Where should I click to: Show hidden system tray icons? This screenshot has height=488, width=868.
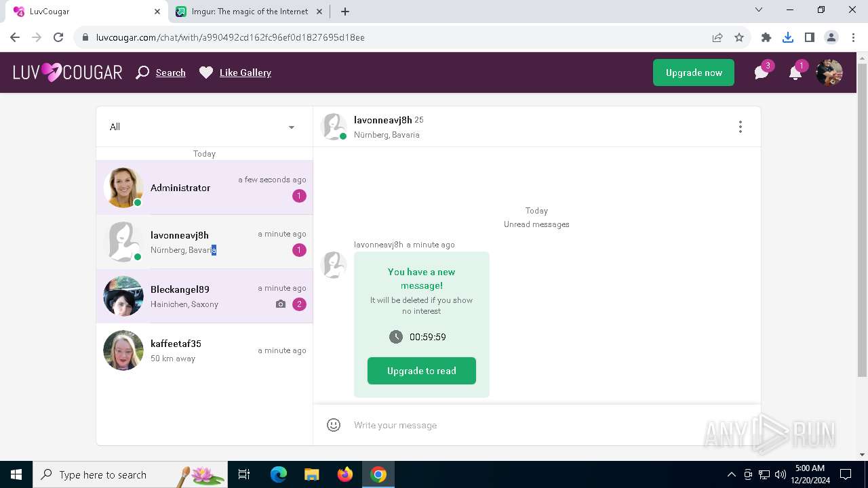(x=731, y=474)
